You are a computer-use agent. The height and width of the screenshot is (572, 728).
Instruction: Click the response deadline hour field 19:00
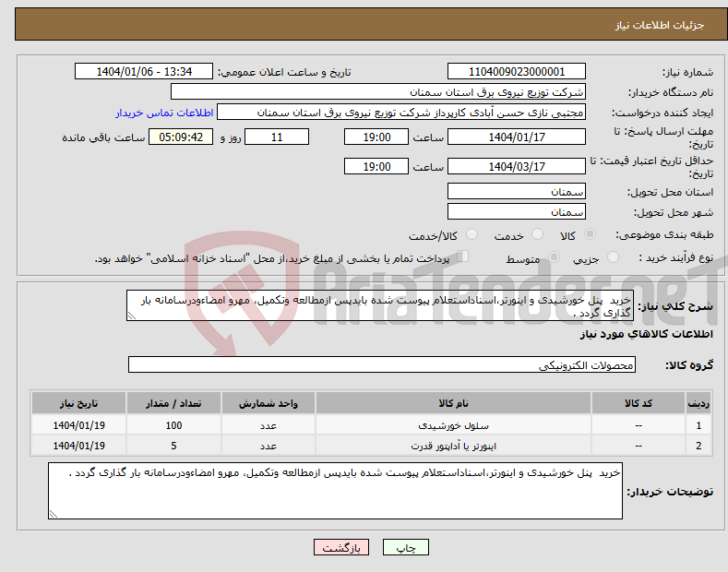point(376,137)
